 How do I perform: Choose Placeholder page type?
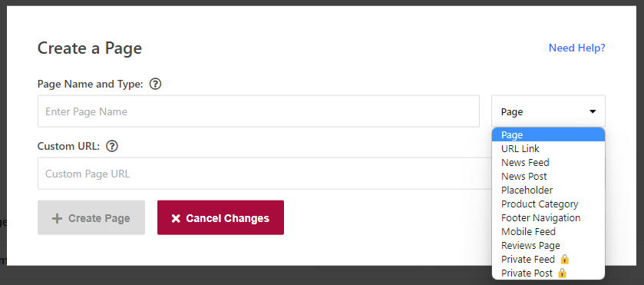click(548, 190)
